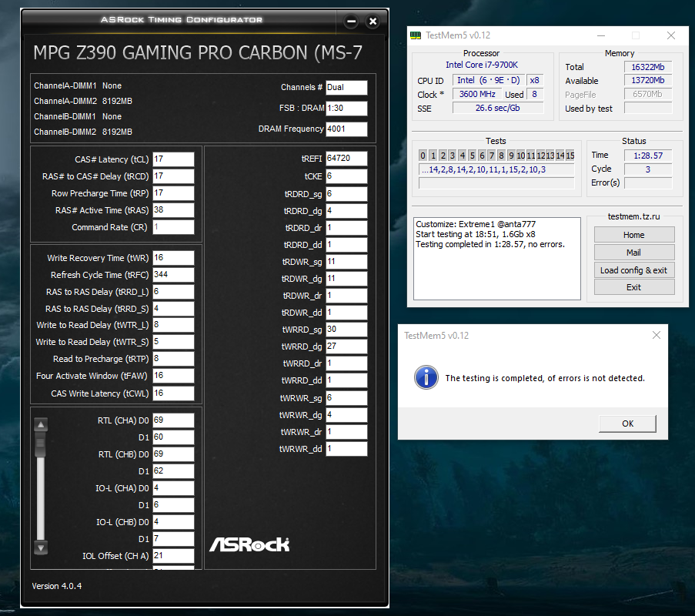Click the Row Precharge Time (tRP) field

[x=173, y=193]
